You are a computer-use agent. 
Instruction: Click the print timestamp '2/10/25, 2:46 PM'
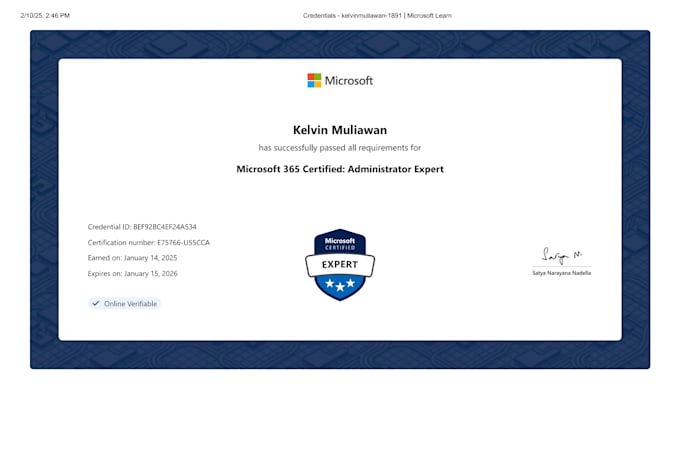pyautogui.click(x=45, y=16)
